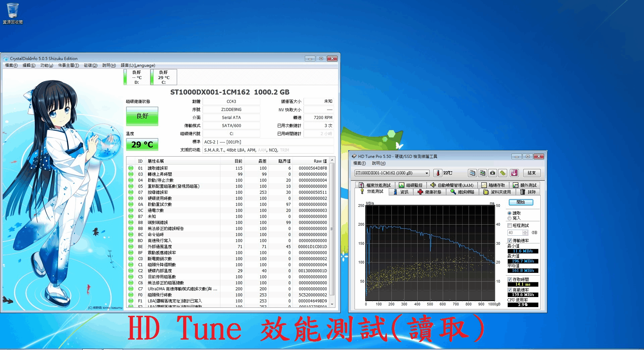Switch to the 額外測試 tab
The height and width of the screenshot is (350, 644).
[525, 185]
